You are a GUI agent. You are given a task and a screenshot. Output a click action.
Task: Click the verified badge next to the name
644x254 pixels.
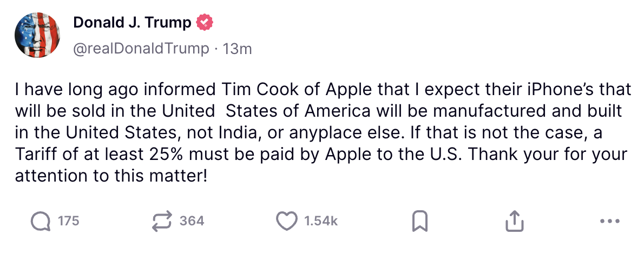tap(205, 23)
